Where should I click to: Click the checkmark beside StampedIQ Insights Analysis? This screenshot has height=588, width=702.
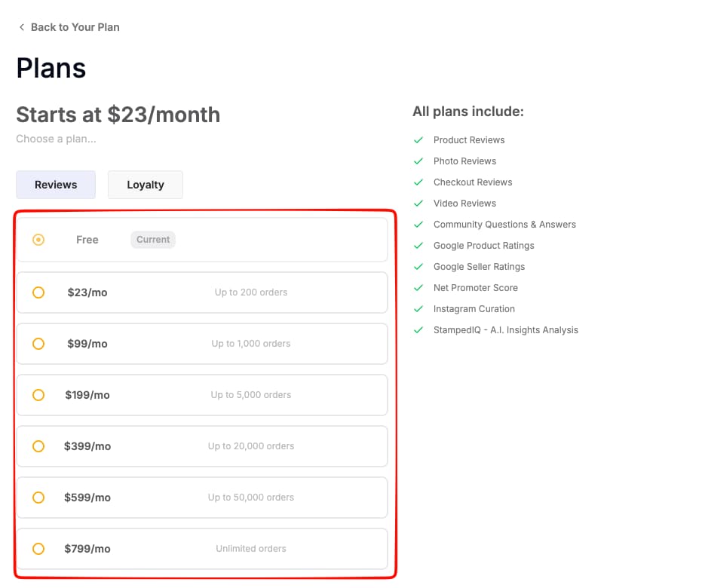[418, 330]
